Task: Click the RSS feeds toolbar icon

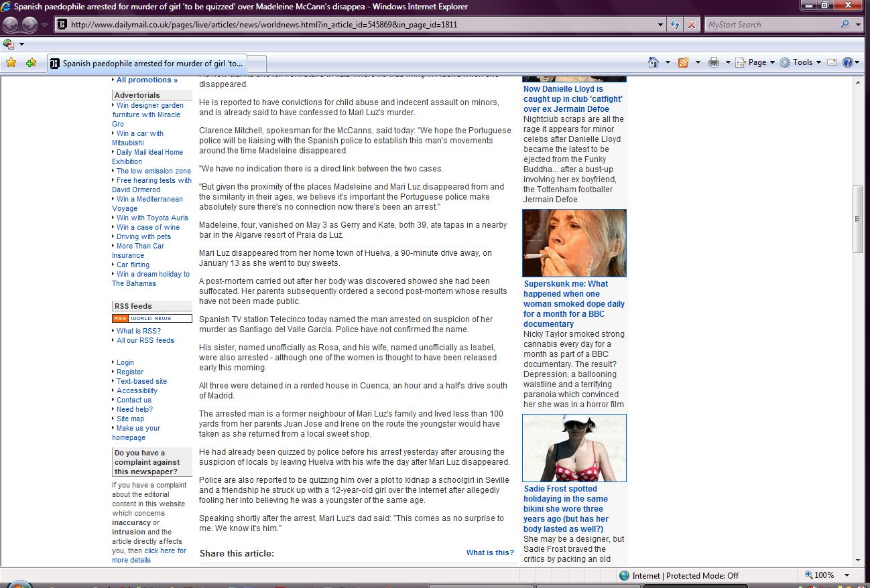Action: click(x=684, y=62)
